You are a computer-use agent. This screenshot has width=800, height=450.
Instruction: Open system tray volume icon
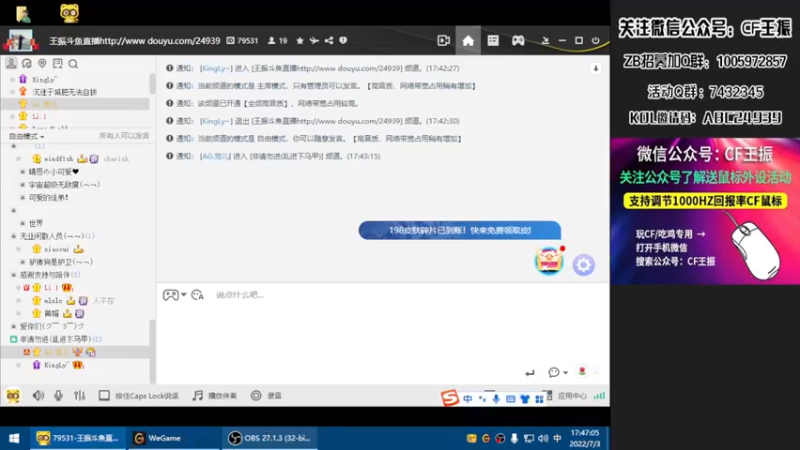click(x=543, y=438)
